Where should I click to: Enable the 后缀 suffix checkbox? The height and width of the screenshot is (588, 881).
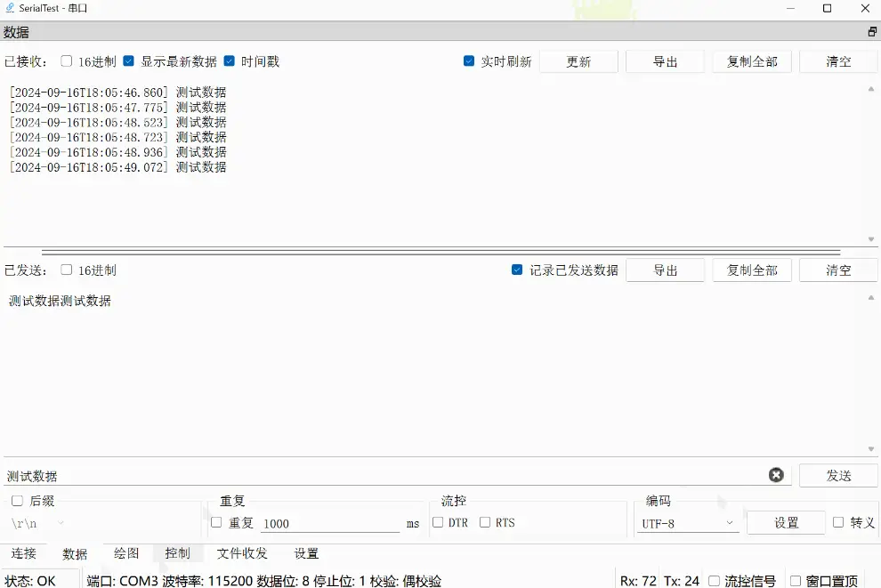point(18,501)
